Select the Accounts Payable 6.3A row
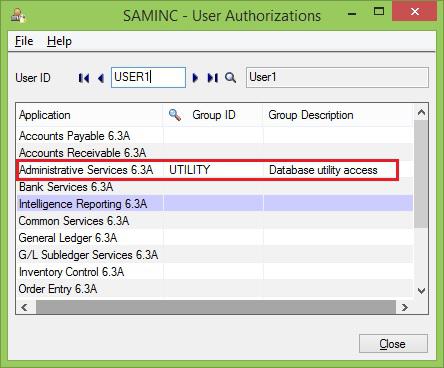Screen dimensions: 444x368 pos(215,136)
